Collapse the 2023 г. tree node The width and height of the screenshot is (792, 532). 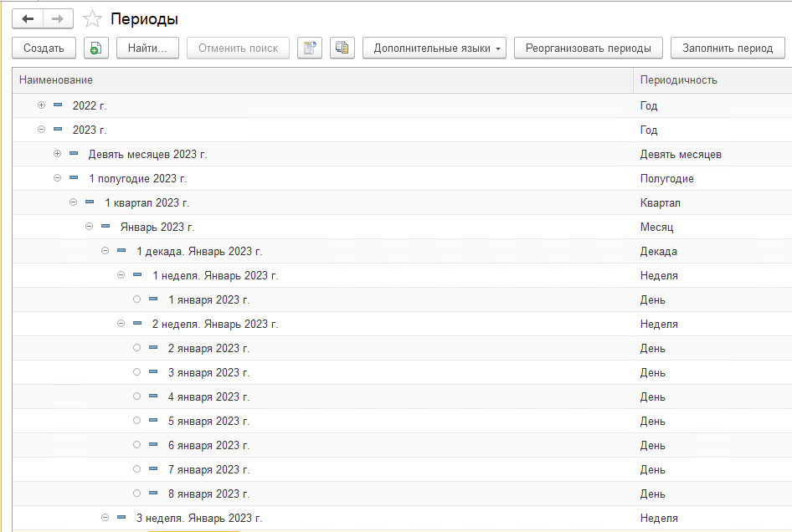[42, 130]
